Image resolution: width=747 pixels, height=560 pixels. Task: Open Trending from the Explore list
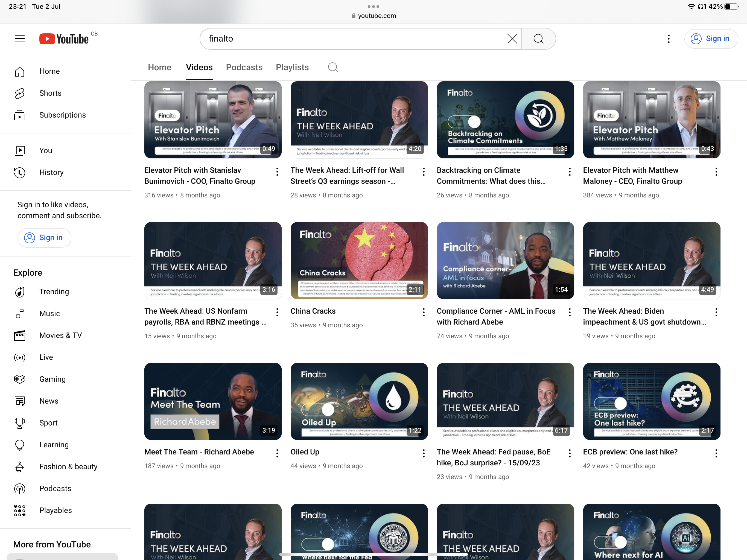[54, 291]
